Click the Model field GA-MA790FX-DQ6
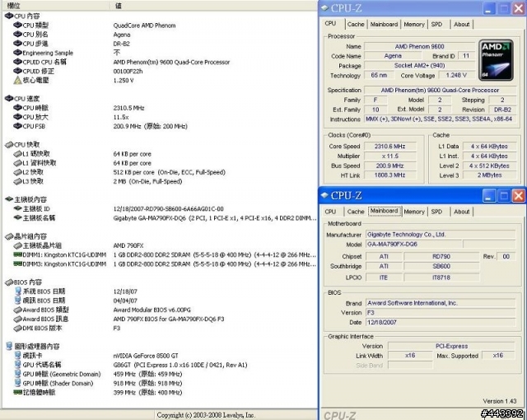This screenshot has width=527, height=420. click(x=413, y=245)
